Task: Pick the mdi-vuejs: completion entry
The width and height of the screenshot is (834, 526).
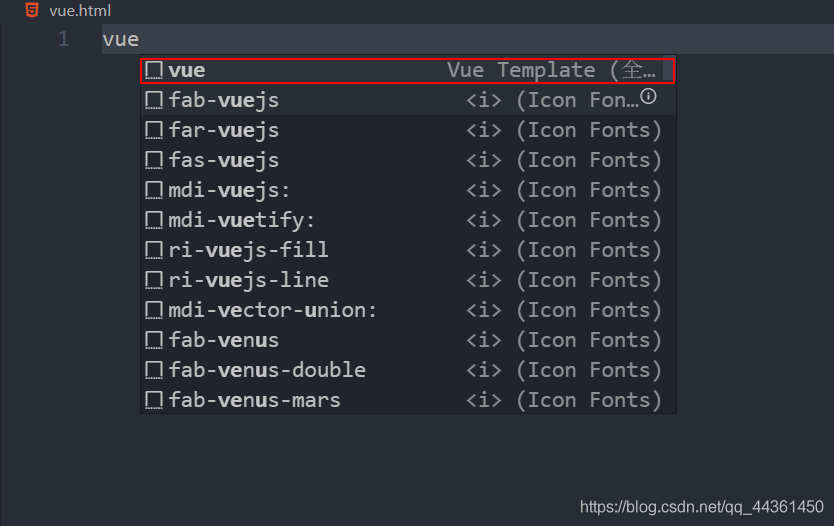Action: point(229,190)
